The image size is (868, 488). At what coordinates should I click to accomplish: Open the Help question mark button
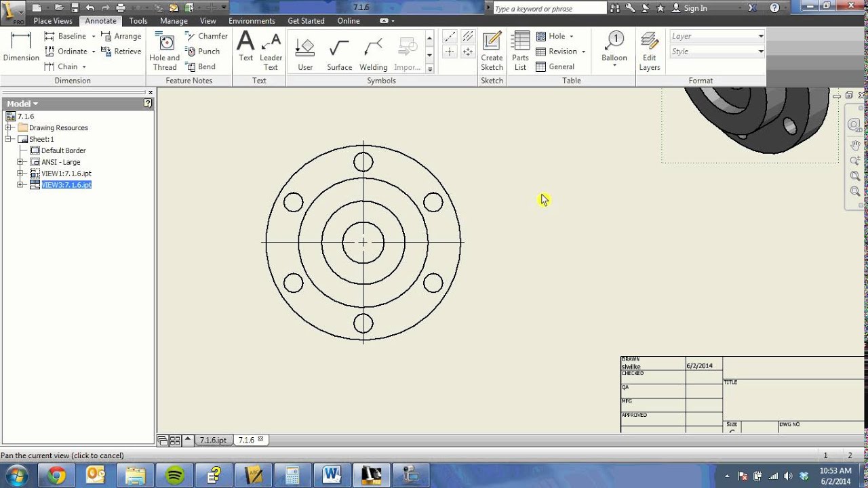tap(774, 8)
